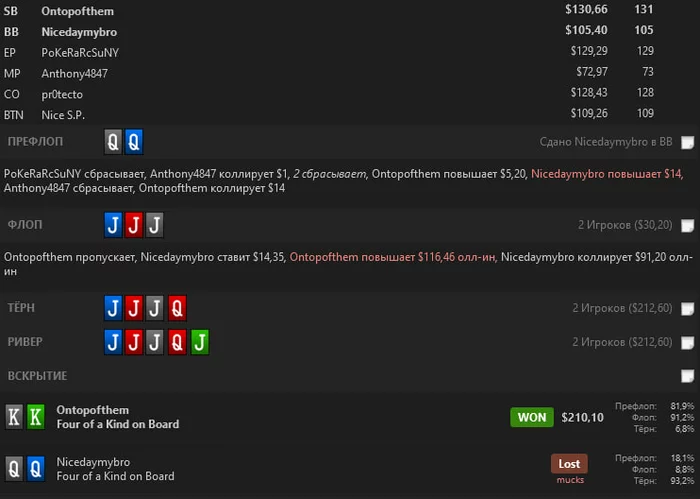Select player Nice S.P. on the BTN

point(63,115)
